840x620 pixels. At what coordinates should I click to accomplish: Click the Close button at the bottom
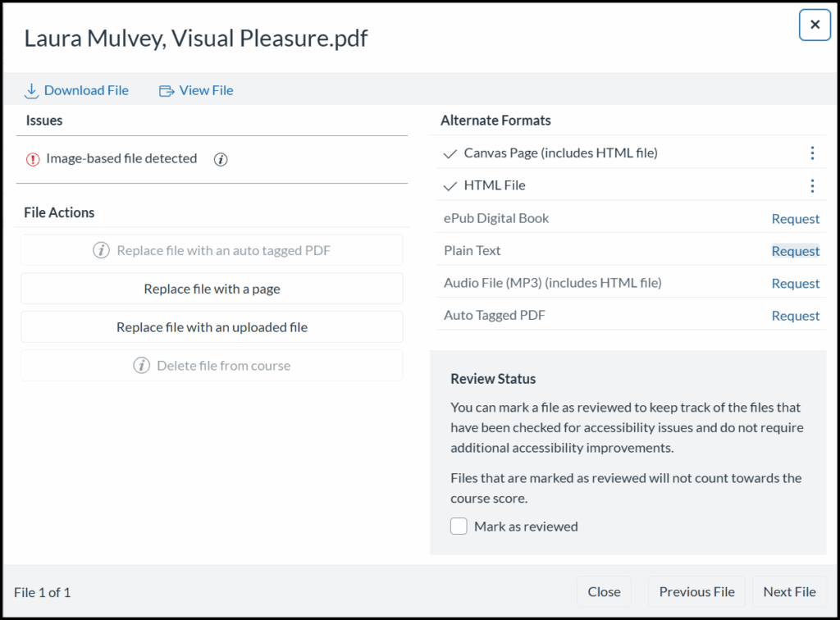click(604, 591)
